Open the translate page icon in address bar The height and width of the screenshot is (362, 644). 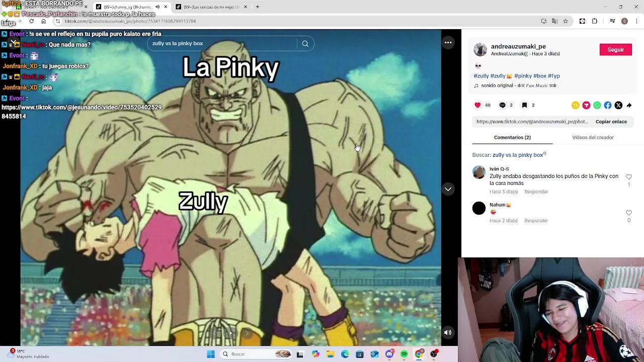(x=554, y=21)
